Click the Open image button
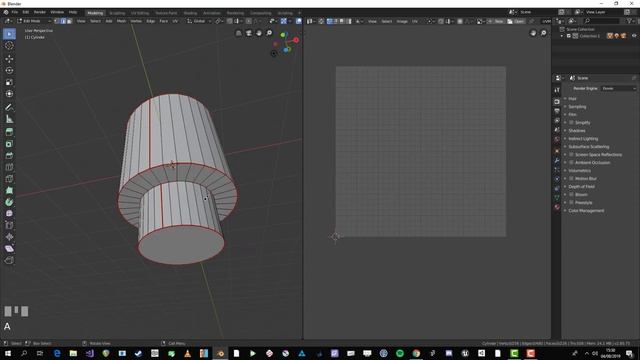Image resolution: width=640 pixels, height=360 pixels. click(516, 21)
